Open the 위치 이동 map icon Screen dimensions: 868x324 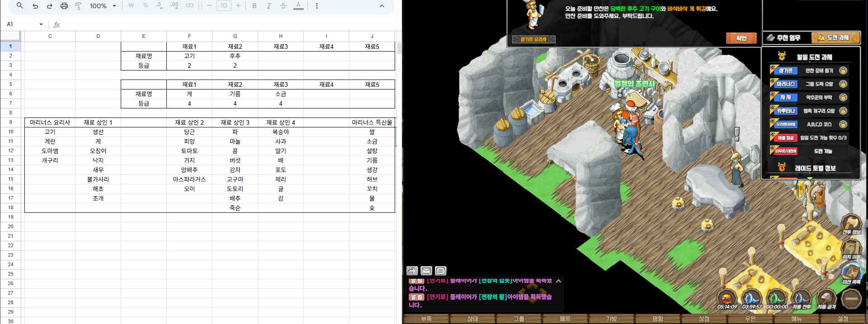(851, 249)
